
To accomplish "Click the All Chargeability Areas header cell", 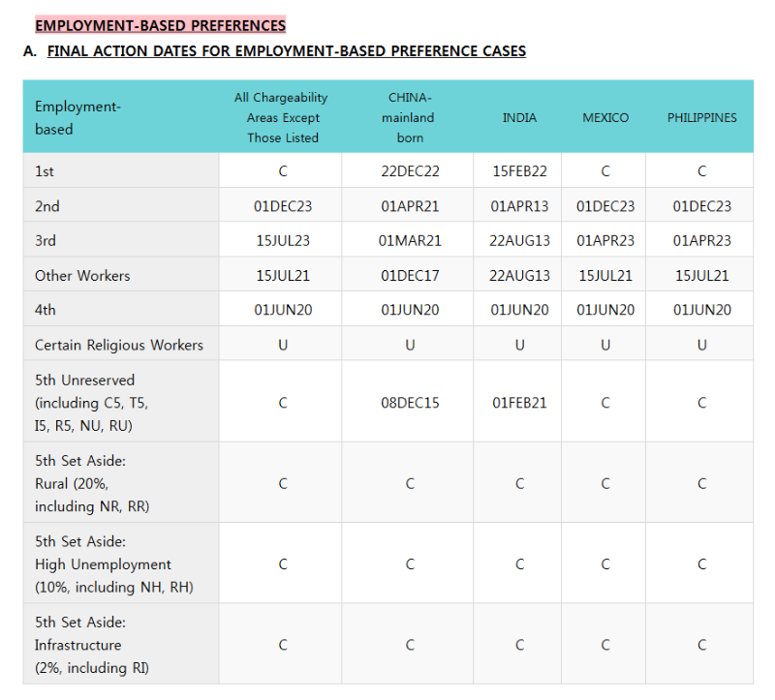I will pos(281,117).
